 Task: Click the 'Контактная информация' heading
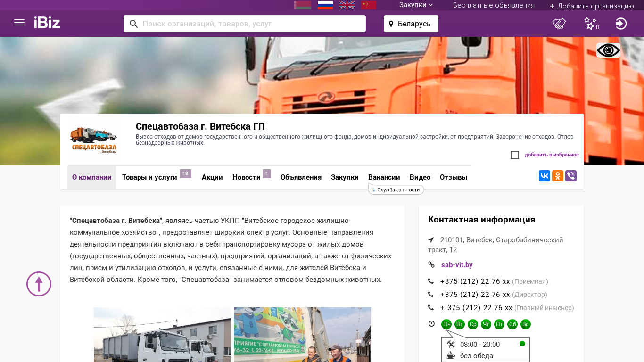(481, 220)
